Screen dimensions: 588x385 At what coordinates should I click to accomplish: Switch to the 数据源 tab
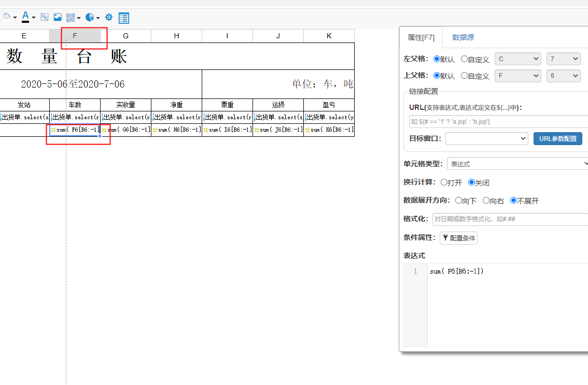coord(463,37)
